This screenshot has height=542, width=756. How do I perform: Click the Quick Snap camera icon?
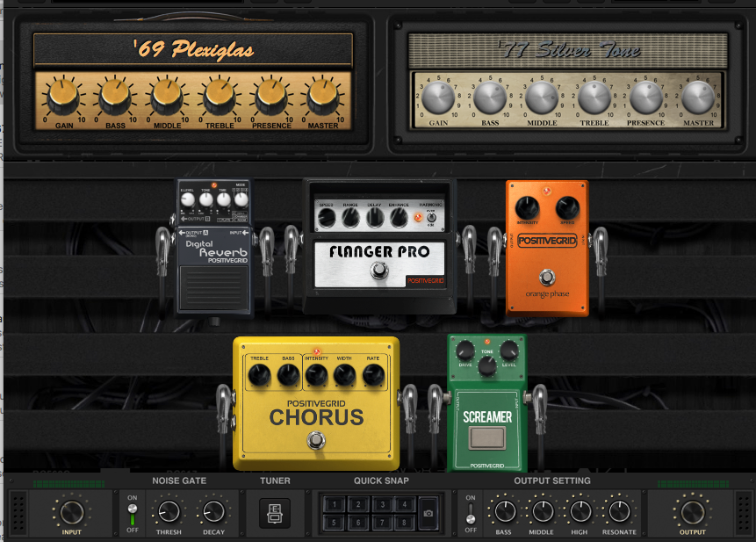click(428, 514)
